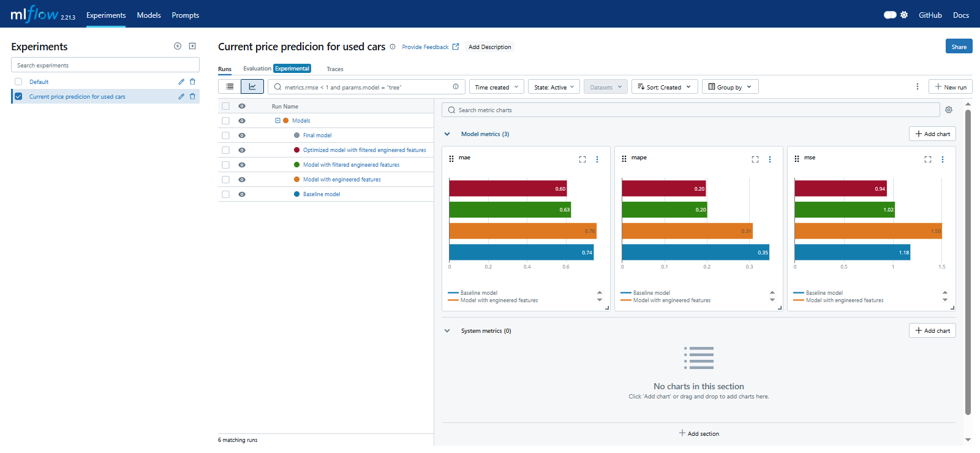Click the create experiment plus icon
980x453 pixels.
(178, 46)
